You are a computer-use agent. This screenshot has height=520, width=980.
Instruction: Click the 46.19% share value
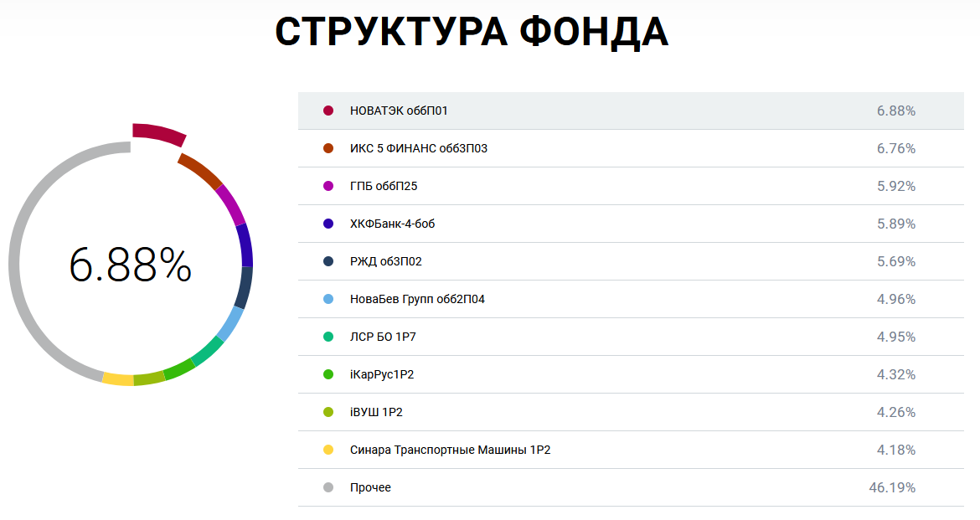point(892,487)
